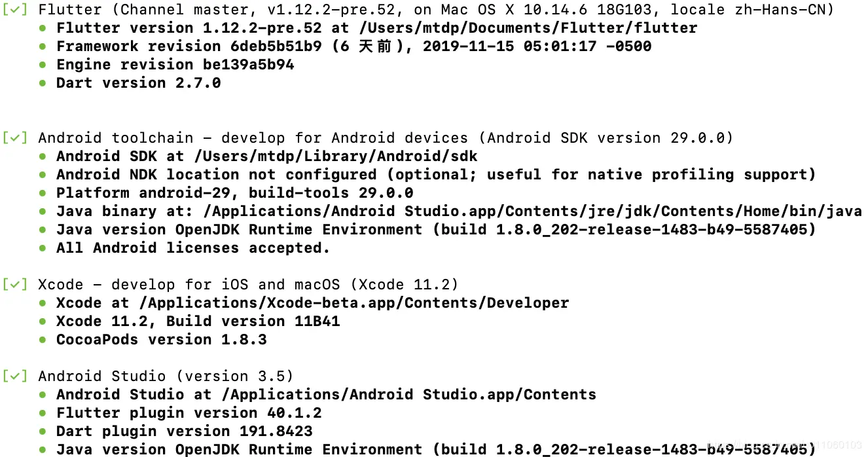
Task: Select Java version line under Android toolchain
Action: coord(437,230)
